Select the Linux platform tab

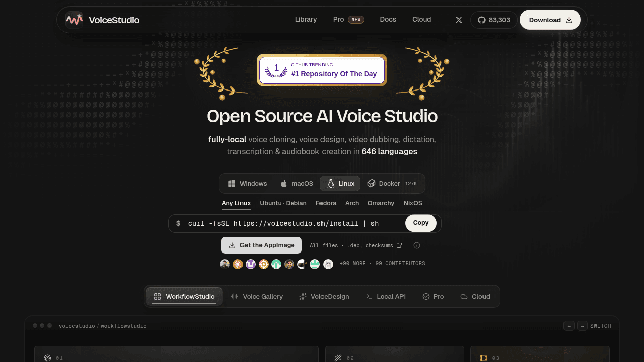[340, 184]
